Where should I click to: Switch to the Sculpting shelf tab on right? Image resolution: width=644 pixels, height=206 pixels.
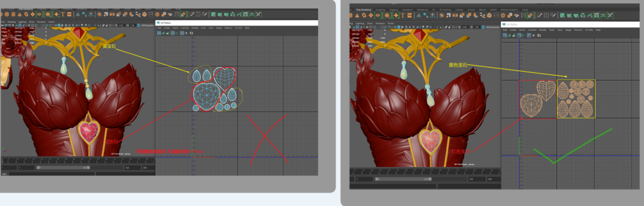pyautogui.click(x=380, y=9)
